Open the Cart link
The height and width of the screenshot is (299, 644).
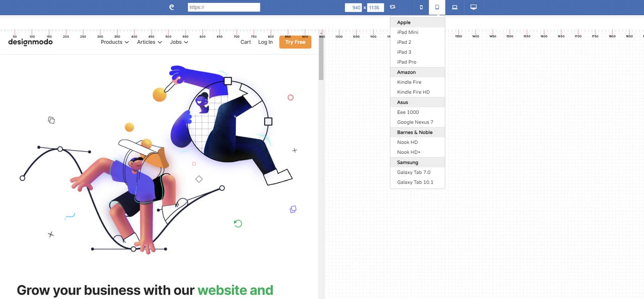[x=246, y=42]
